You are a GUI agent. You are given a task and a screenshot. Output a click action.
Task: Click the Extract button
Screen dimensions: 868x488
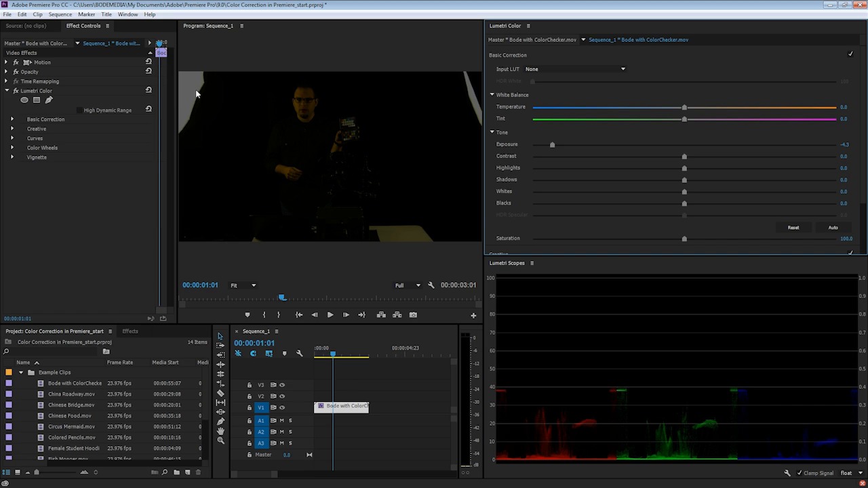(397, 314)
